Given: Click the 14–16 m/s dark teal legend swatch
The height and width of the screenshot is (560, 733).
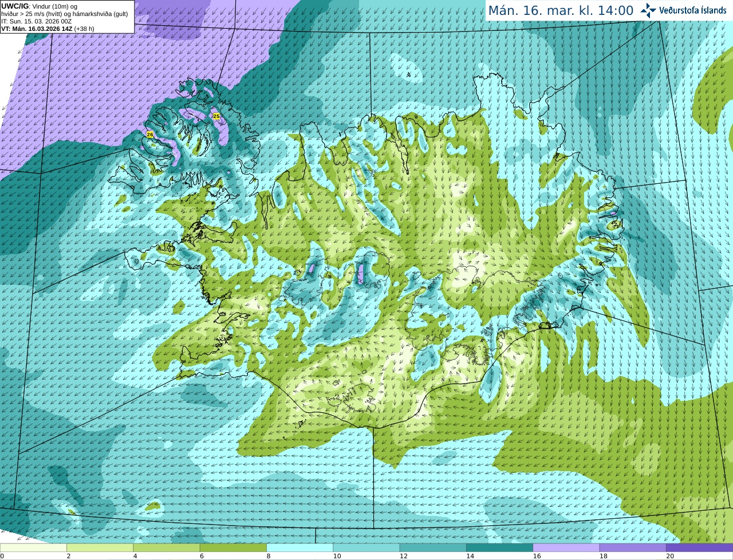Looking at the screenshot, I should coord(499,547).
